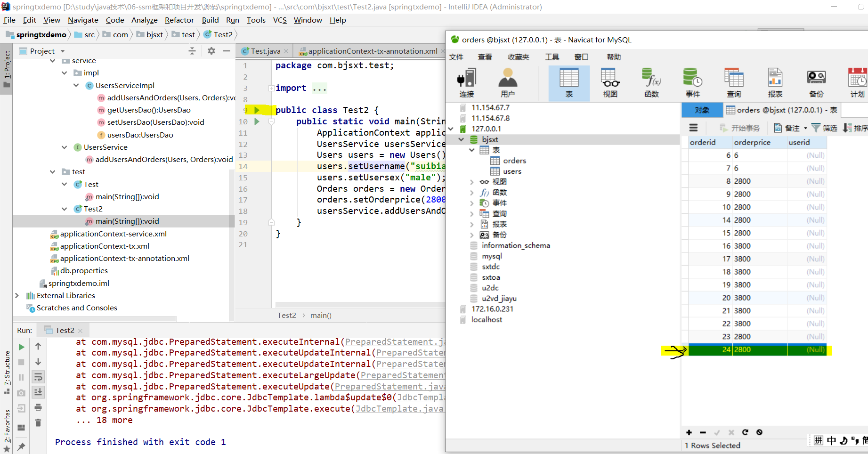This screenshot has width=868, height=454.
Task: Click run gutter icon beside main method
Action: click(x=257, y=122)
